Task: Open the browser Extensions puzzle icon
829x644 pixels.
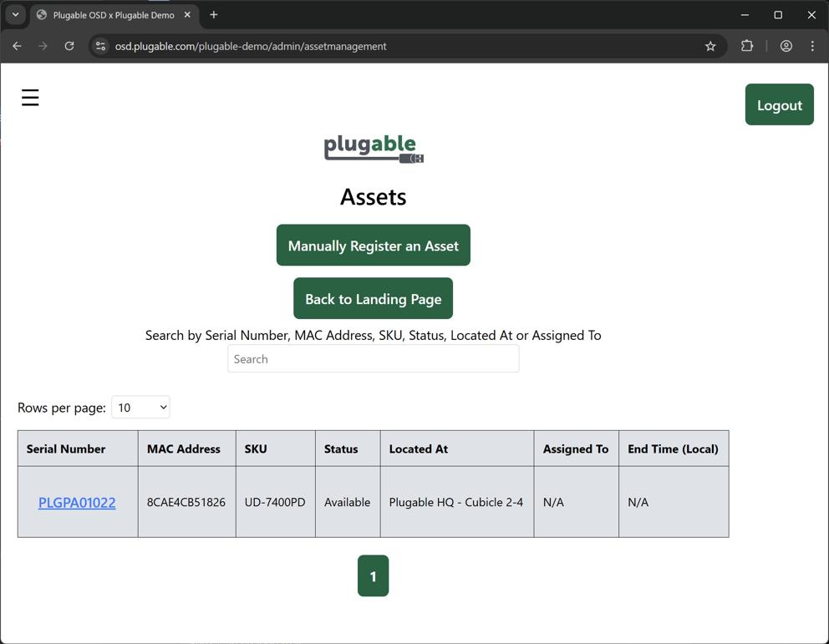Action: tap(746, 46)
